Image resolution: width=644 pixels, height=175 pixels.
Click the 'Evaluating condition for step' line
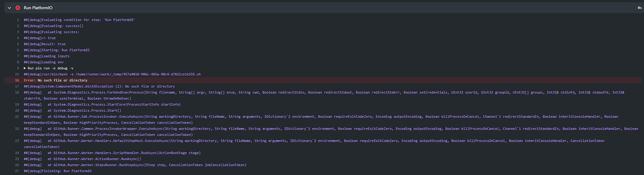click(x=79, y=20)
